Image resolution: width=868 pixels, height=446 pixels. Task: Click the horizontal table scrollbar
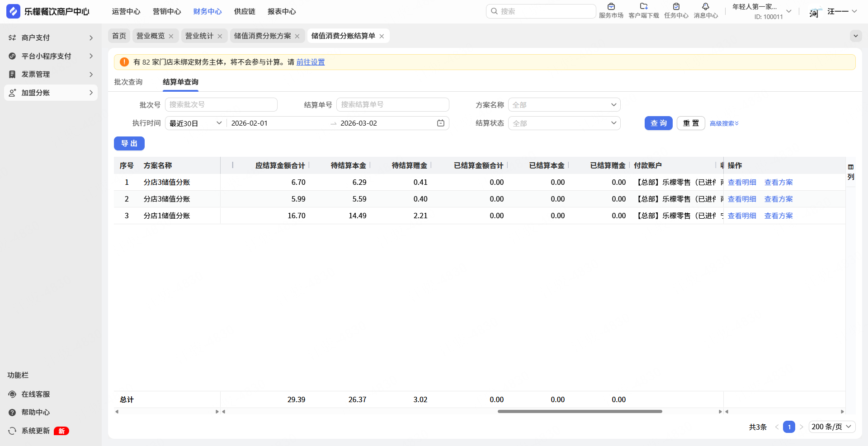pyautogui.click(x=580, y=411)
